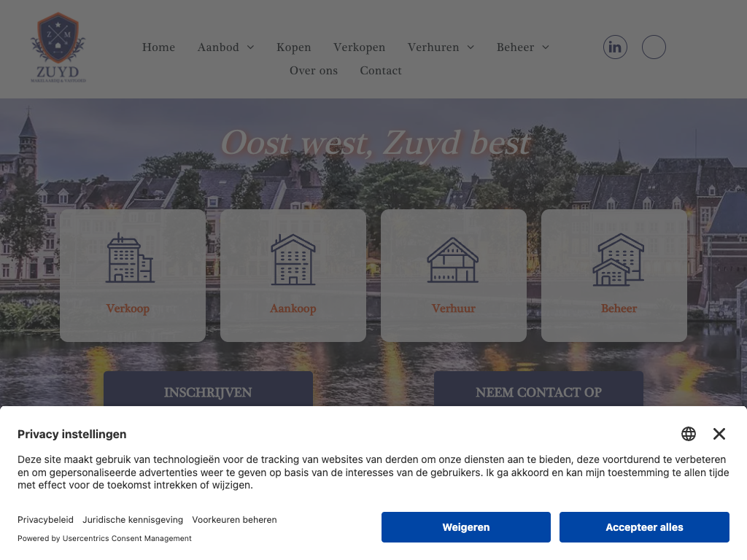Go to the Home menu item
The height and width of the screenshot is (560, 747).
coord(158,47)
